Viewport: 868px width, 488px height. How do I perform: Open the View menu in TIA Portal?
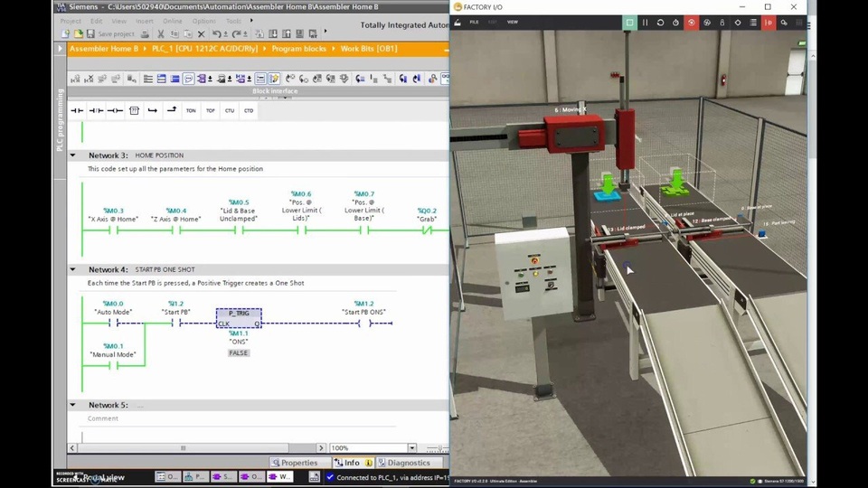point(119,21)
